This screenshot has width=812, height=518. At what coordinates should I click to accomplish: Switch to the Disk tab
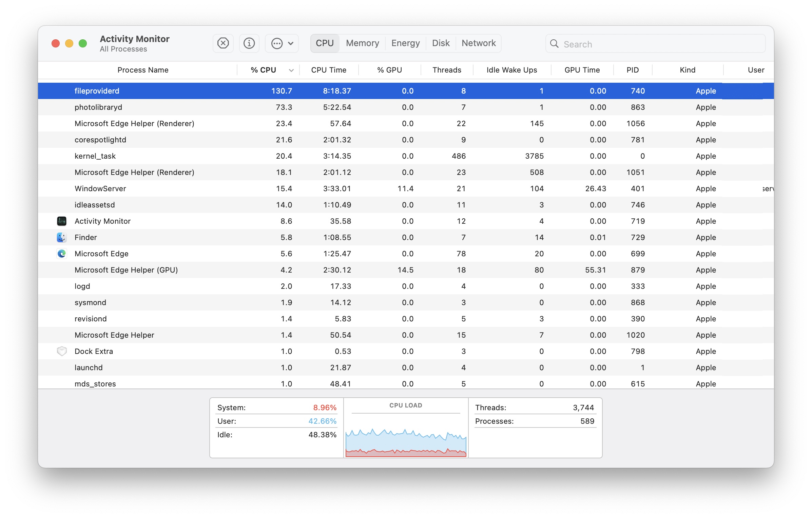pos(441,43)
